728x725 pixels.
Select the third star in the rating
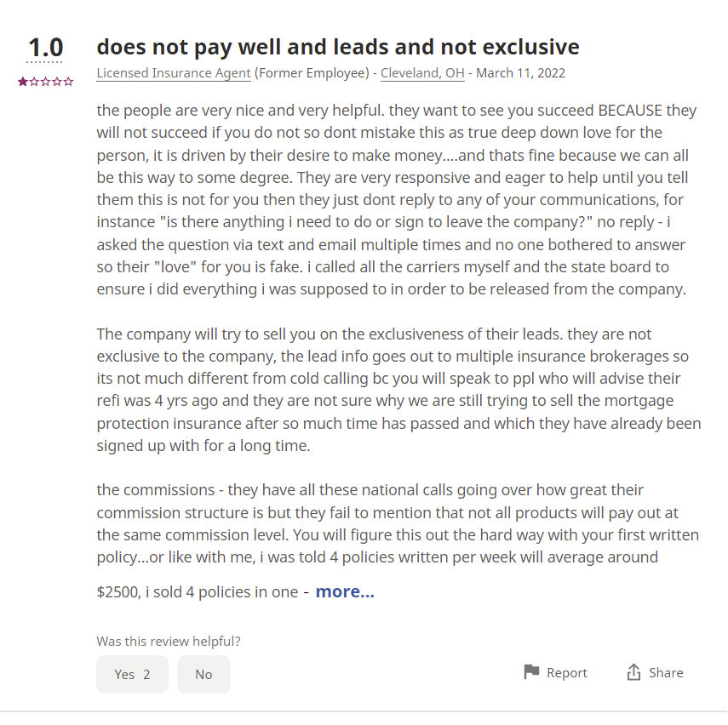45,83
